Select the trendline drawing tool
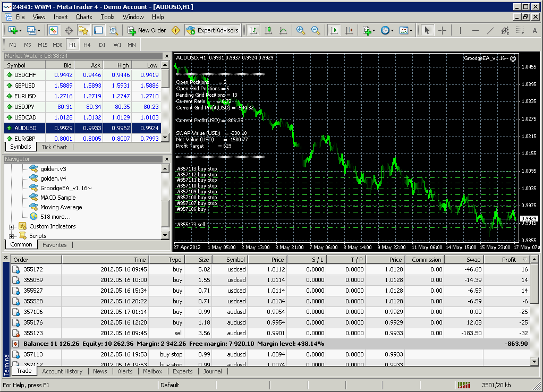 click(x=490, y=30)
